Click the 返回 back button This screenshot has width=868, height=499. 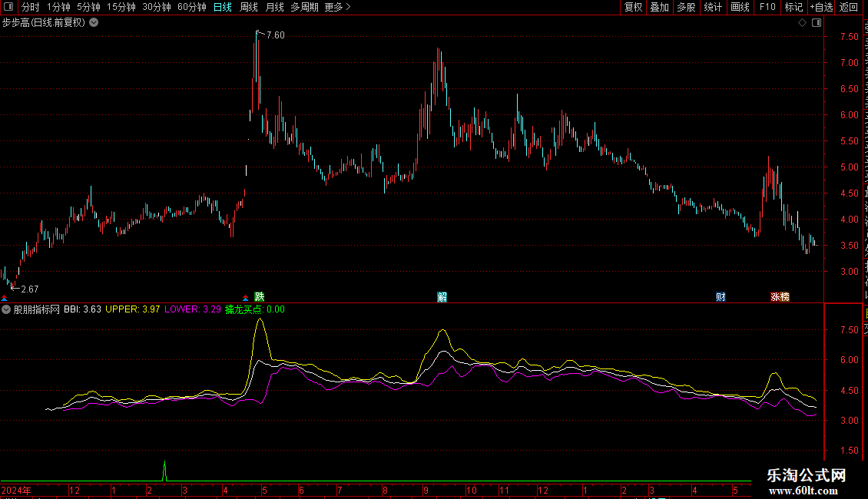point(848,7)
